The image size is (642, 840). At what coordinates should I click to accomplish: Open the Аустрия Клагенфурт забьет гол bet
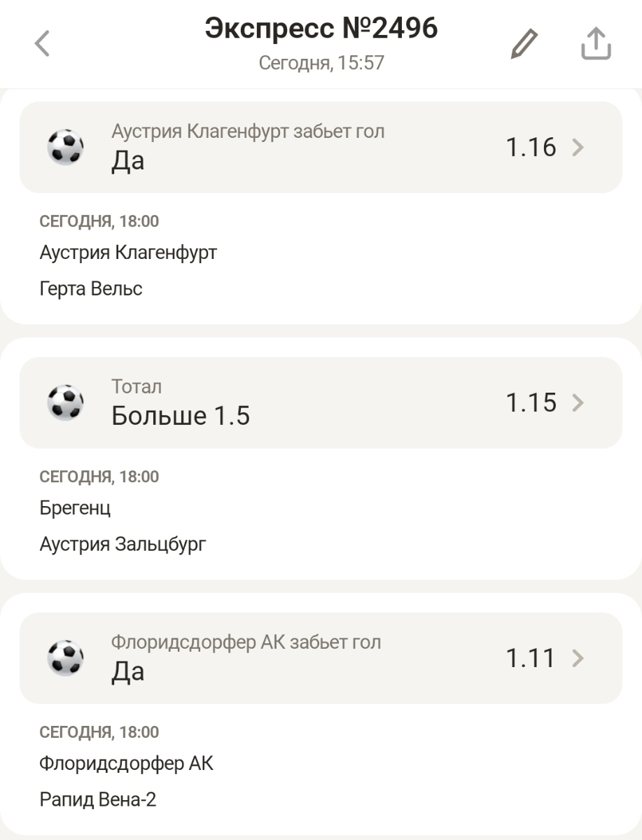(248, 132)
